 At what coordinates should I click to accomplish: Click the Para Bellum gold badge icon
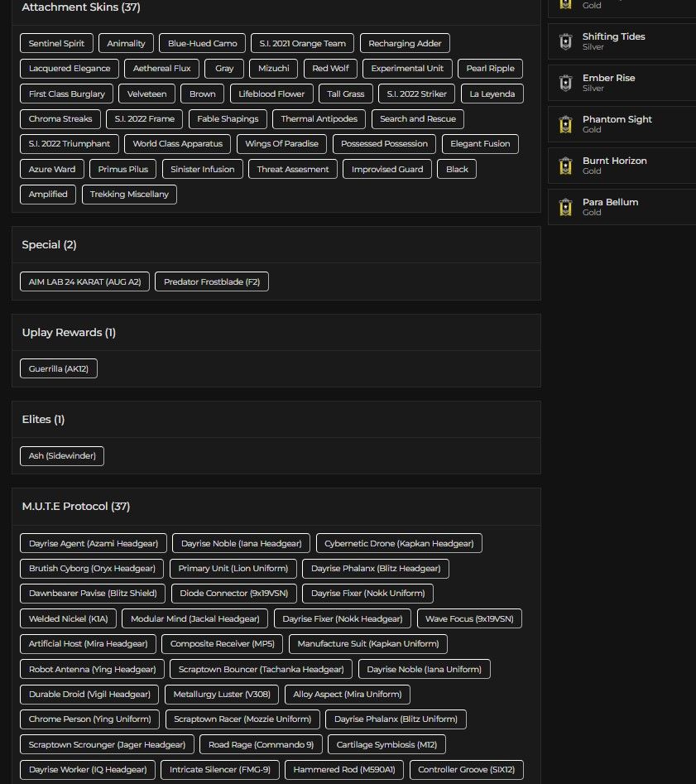click(x=565, y=207)
